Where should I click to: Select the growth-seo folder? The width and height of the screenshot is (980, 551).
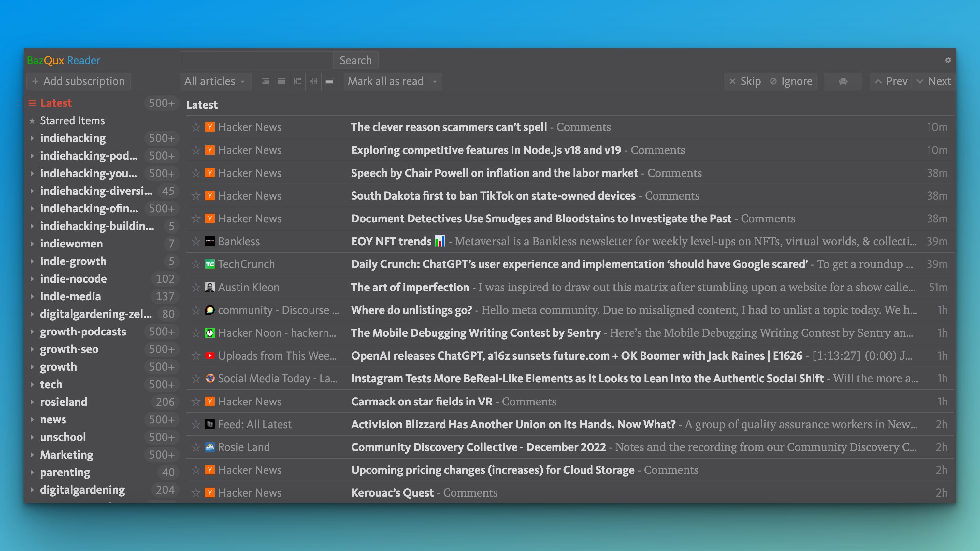tap(69, 349)
